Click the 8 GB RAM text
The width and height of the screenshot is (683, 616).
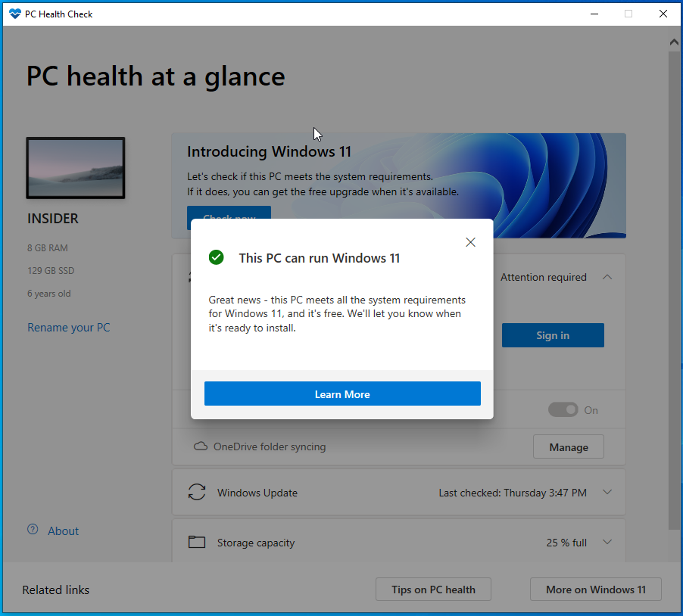(48, 247)
